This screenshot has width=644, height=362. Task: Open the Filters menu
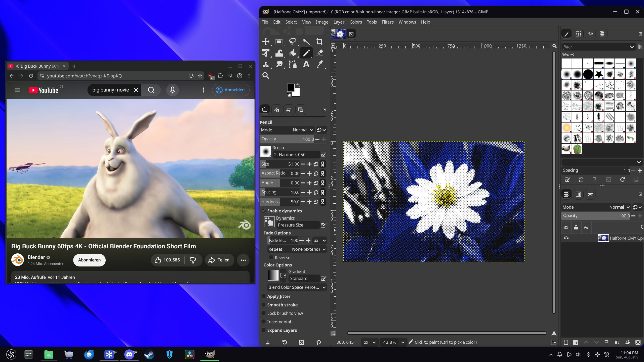[x=387, y=22]
